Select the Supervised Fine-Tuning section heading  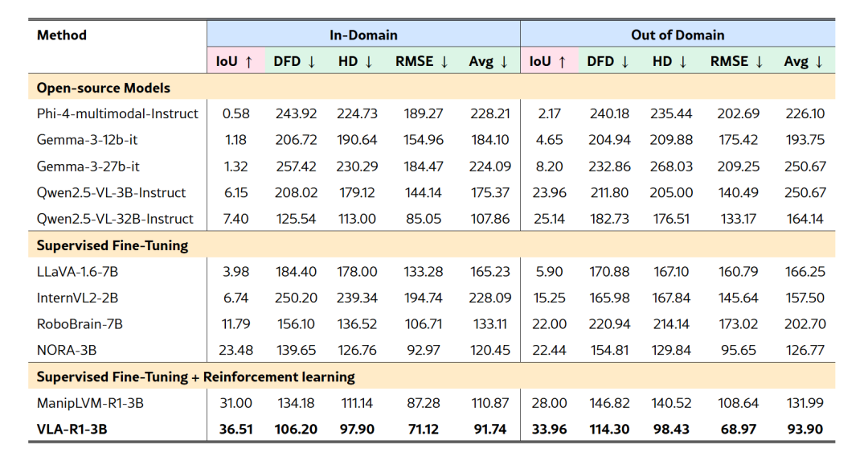[113, 245]
